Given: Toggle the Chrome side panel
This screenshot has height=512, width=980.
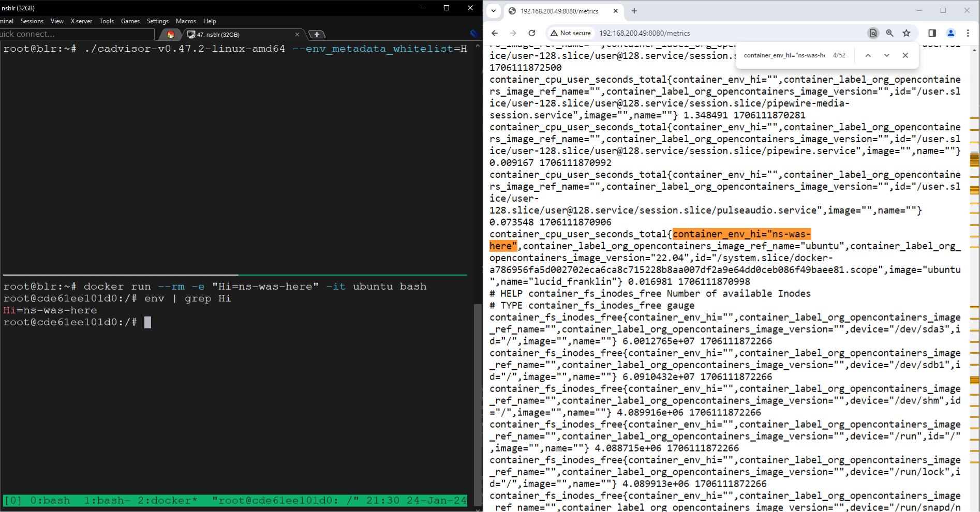Looking at the screenshot, I should [x=932, y=33].
